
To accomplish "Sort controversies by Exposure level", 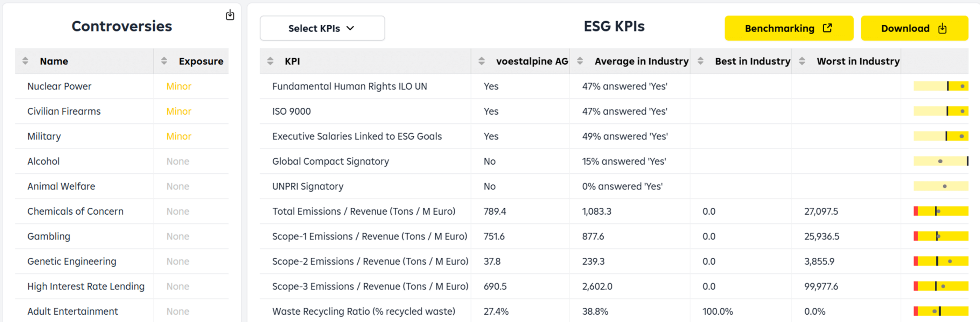I will pos(164,61).
